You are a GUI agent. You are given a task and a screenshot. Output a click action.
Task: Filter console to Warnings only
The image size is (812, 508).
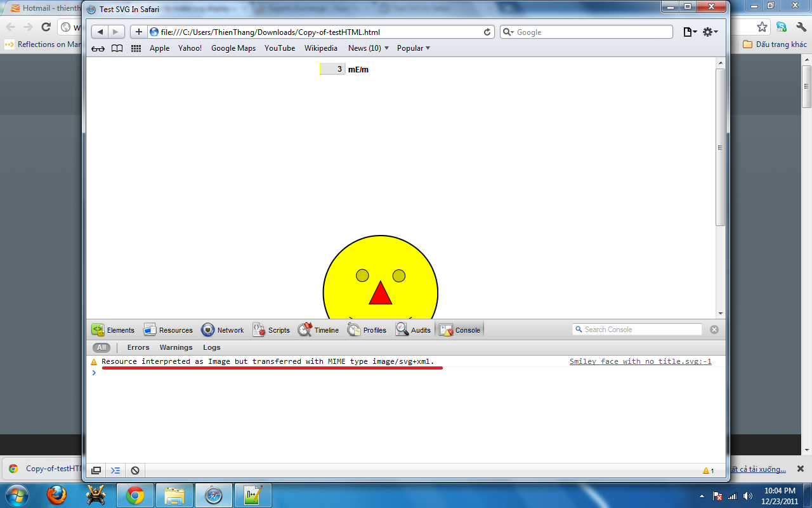coord(176,347)
